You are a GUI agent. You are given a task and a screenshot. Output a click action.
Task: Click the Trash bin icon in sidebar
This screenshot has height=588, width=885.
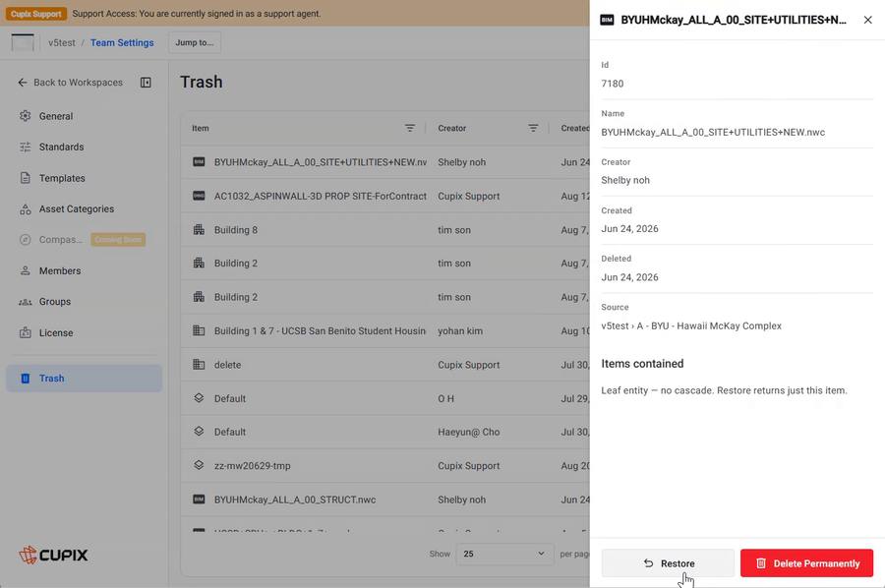point(25,379)
